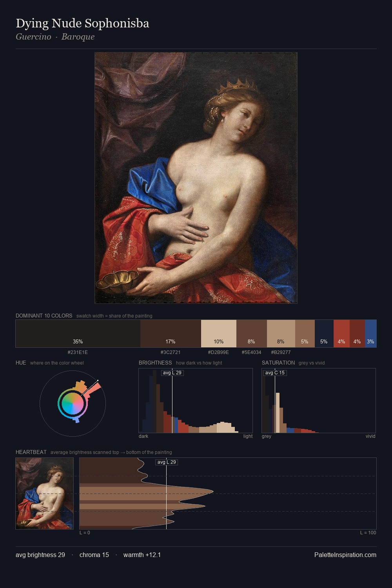
Task: Click hex code #3C2721
Action: (x=171, y=352)
